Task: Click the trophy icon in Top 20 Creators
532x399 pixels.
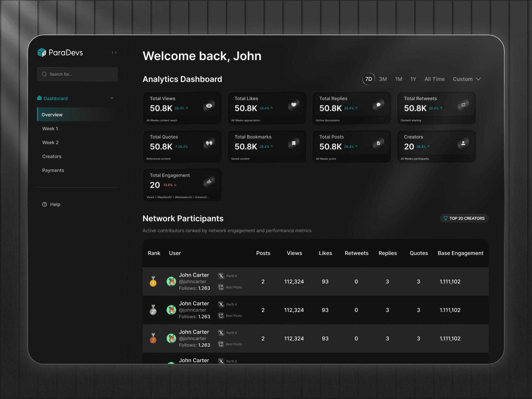Action: (x=446, y=218)
